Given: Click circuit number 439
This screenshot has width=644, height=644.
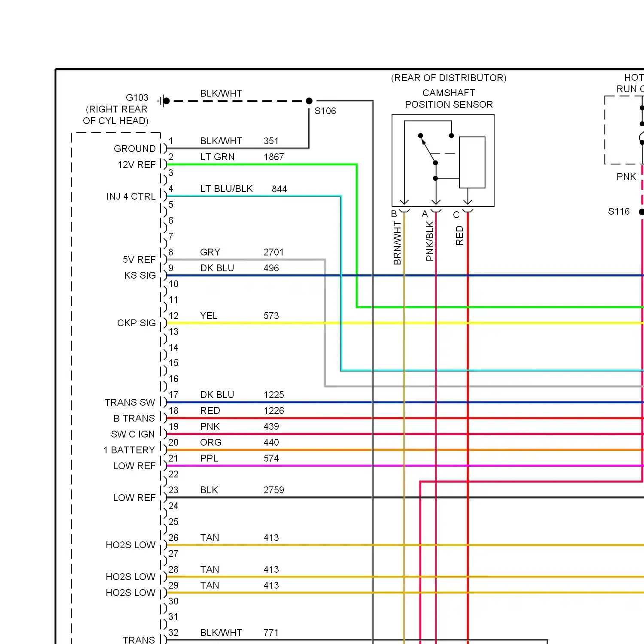Looking at the screenshot, I should tap(271, 427).
